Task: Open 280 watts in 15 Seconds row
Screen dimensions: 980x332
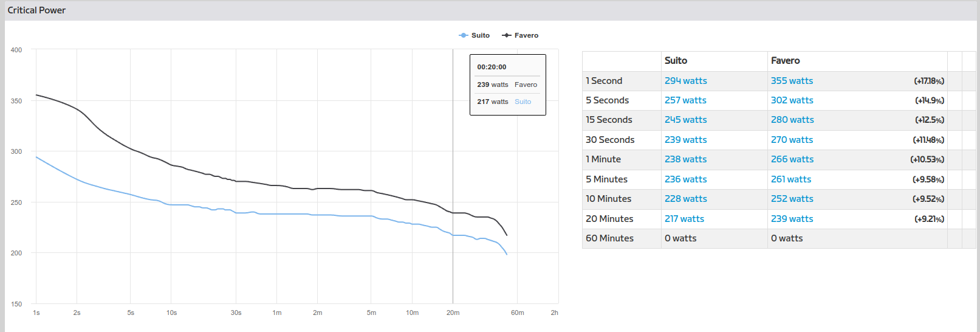Action: pos(792,120)
